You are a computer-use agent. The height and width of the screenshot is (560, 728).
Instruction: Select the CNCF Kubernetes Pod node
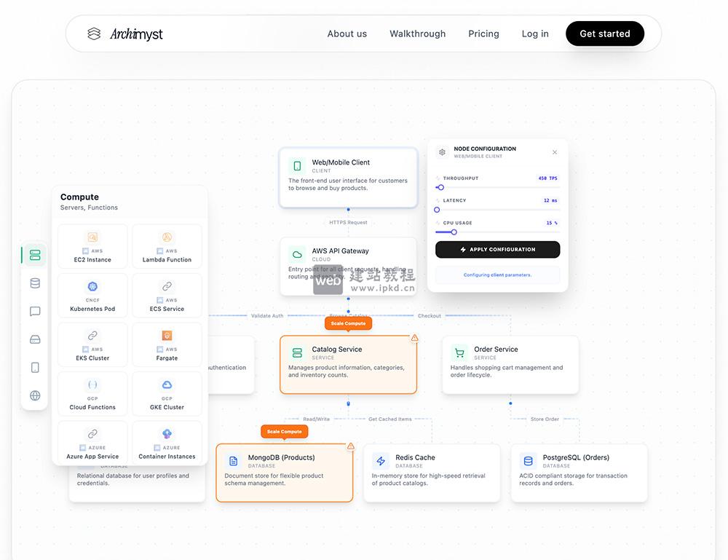92,295
